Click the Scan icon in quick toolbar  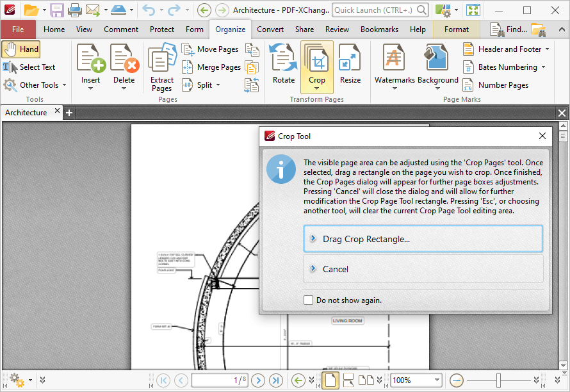point(118,10)
